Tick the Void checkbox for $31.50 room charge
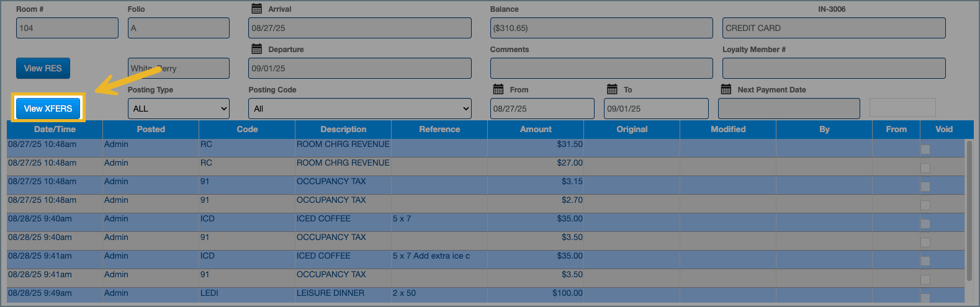Image resolution: width=980 pixels, height=307 pixels. (x=925, y=149)
